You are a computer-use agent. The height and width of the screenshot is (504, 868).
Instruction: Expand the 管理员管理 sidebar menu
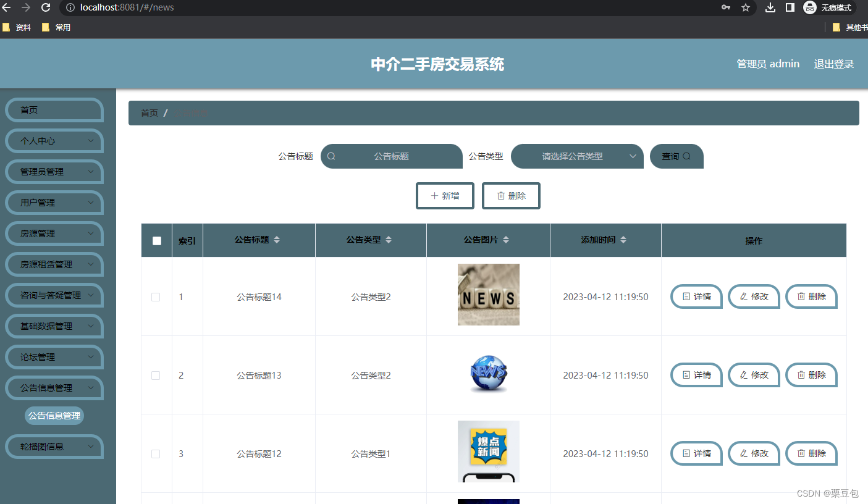tap(54, 172)
